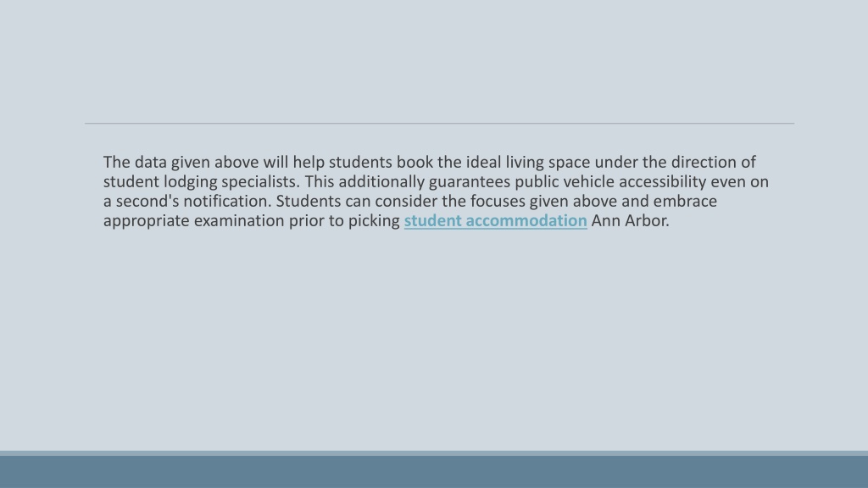Click the dark blue footer bar
The image size is (868, 488).
pyautogui.click(x=434, y=472)
